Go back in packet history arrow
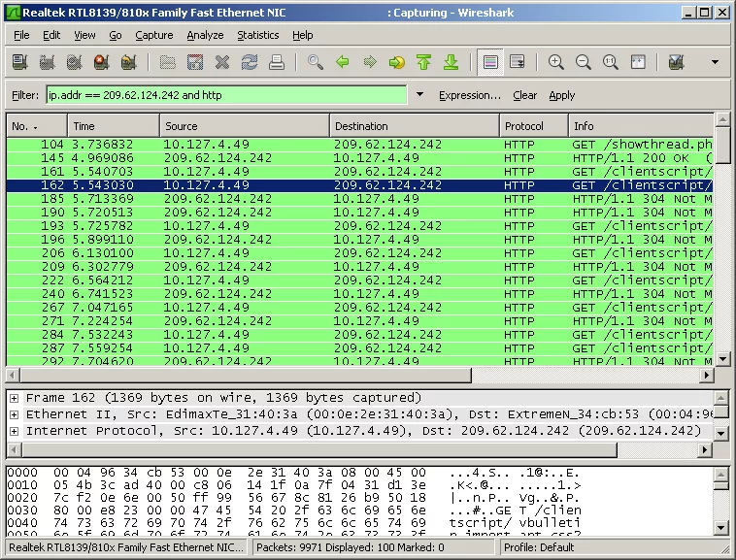 click(343, 62)
